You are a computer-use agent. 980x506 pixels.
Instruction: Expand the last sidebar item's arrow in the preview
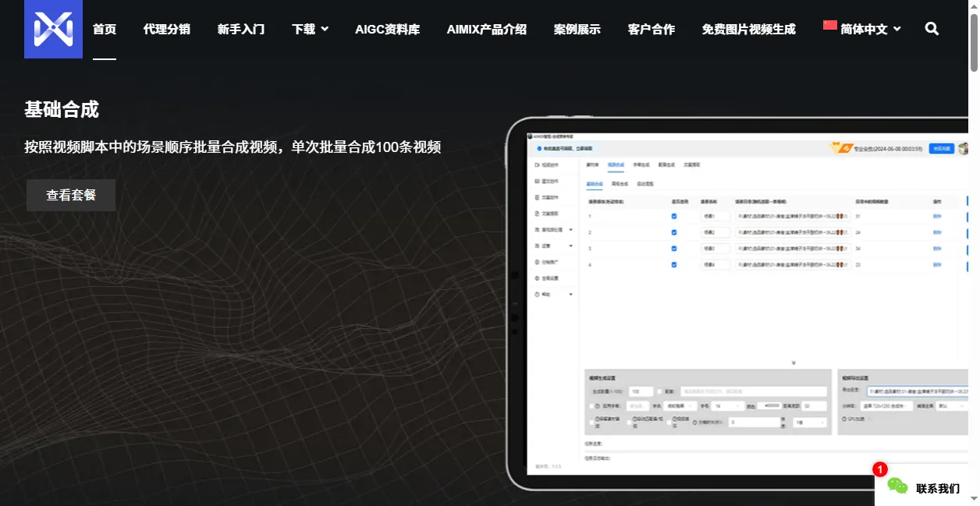click(570, 295)
